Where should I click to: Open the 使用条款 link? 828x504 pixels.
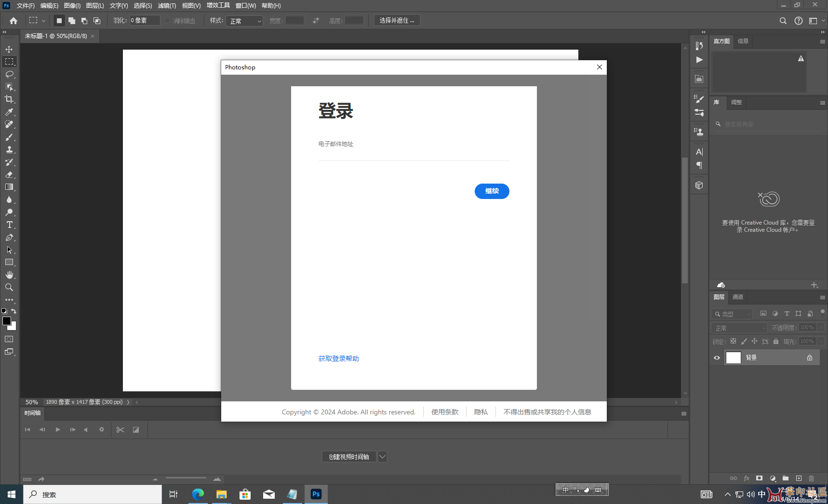(x=445, y=412)
